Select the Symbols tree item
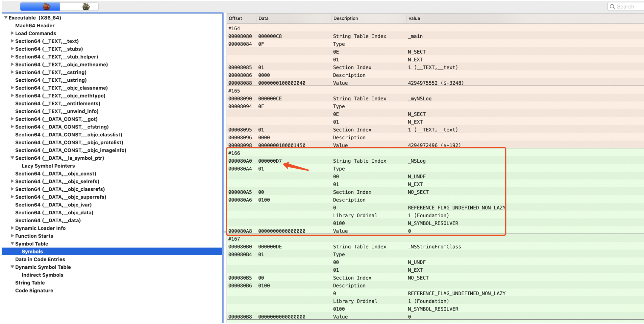The height and width of the screenshot is (324, 644). click(112, 252)
